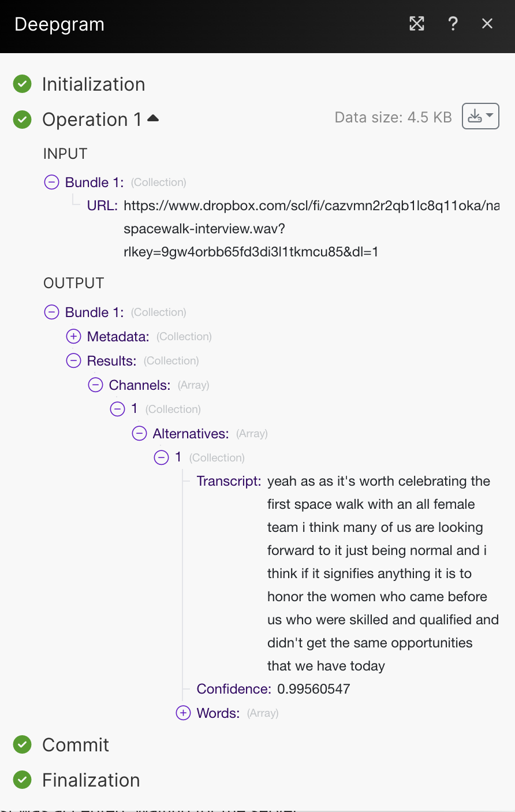Expand the Metadata collection
Image resolution: width=515 pixels, height=812 pixels.
(x=73, y=337)
